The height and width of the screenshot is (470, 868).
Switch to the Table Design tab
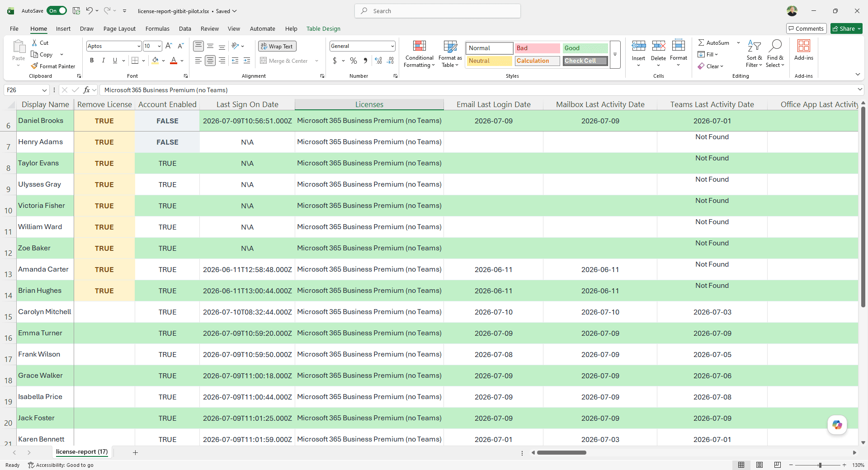(323, 28)
